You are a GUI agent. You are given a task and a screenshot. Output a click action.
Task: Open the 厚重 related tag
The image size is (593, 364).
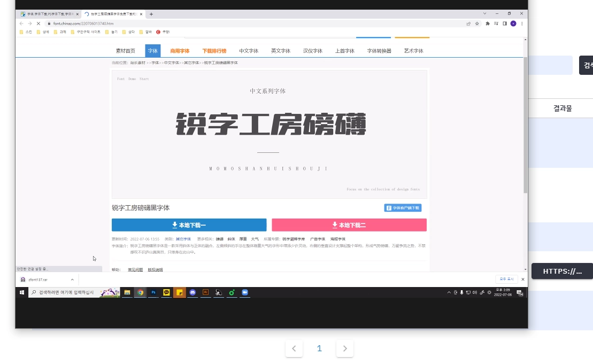coord(243,239)
